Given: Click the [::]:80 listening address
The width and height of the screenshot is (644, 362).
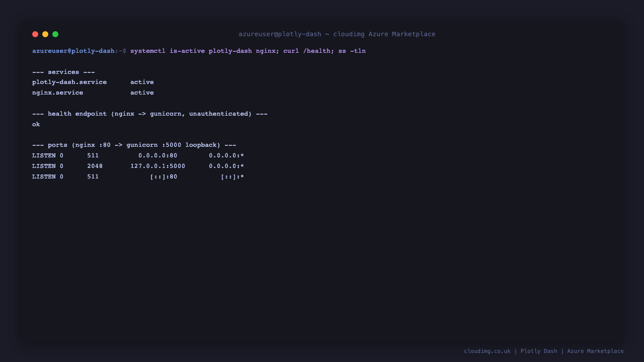Looking at the screenshot, I should pyautogui.click(x=164, y=176).
